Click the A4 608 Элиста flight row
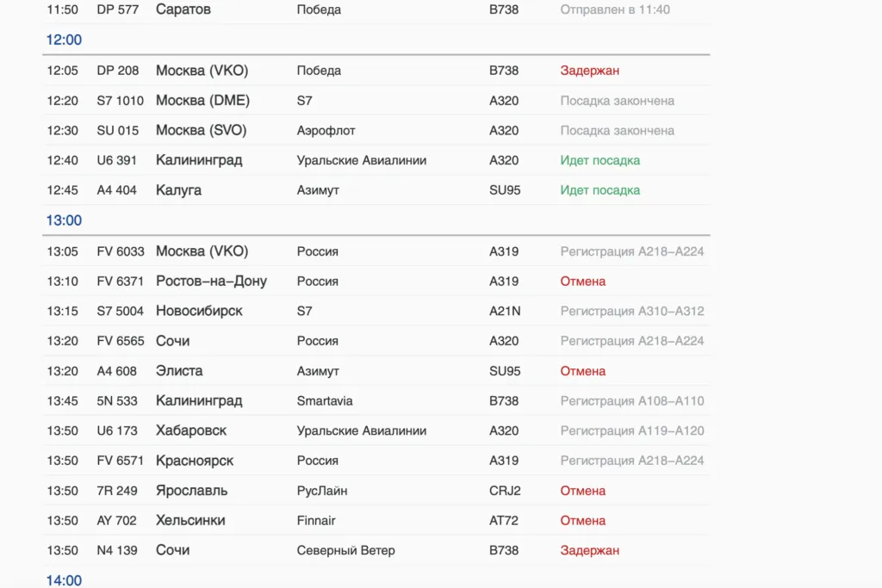Image resolution: width=882 pixels, height=588 pixels. (x=376, y=371)
